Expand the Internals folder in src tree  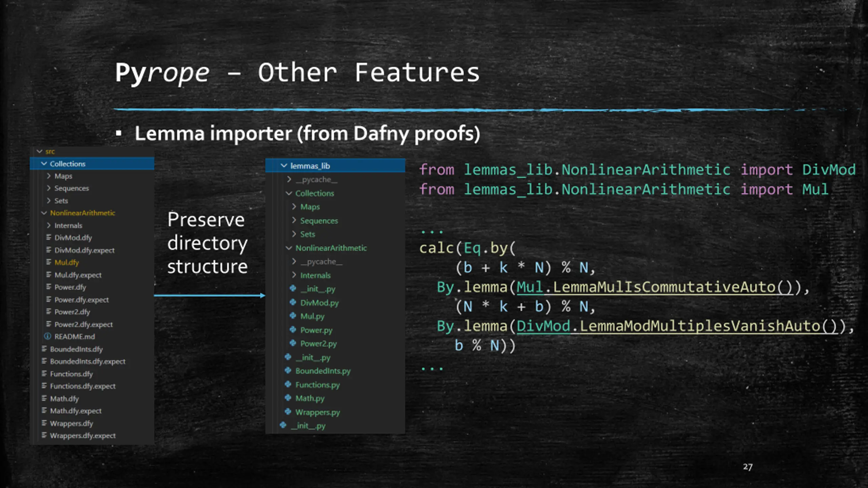click(48, 225)
